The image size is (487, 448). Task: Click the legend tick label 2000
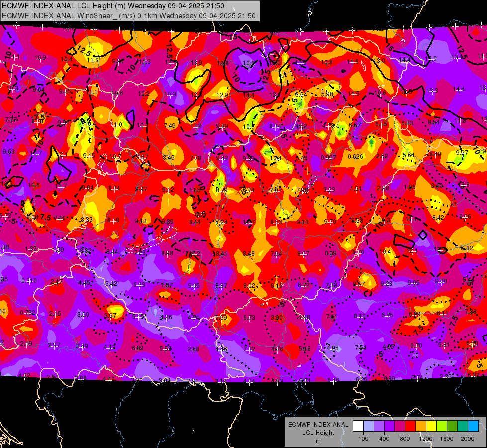point(468,439)
